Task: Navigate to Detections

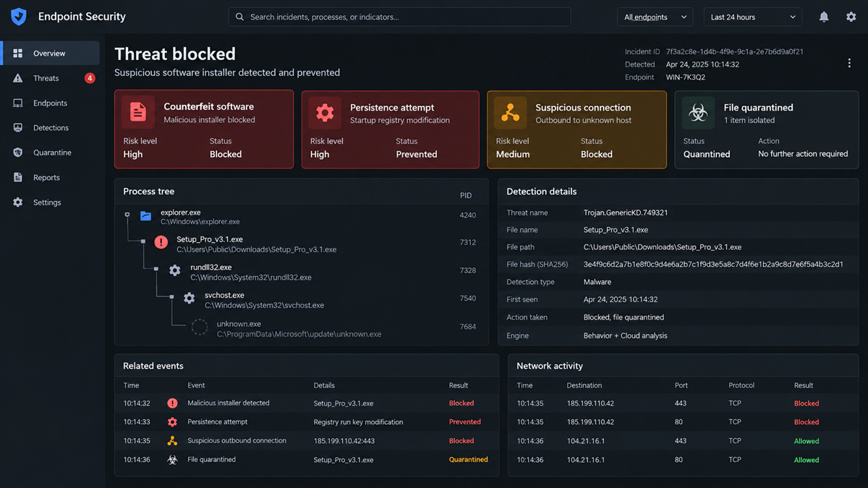Action: click(x=51, y=128)
